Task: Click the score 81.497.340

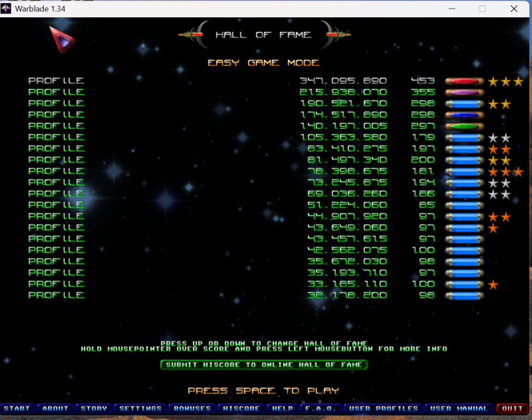Action: tap(347, 159)
